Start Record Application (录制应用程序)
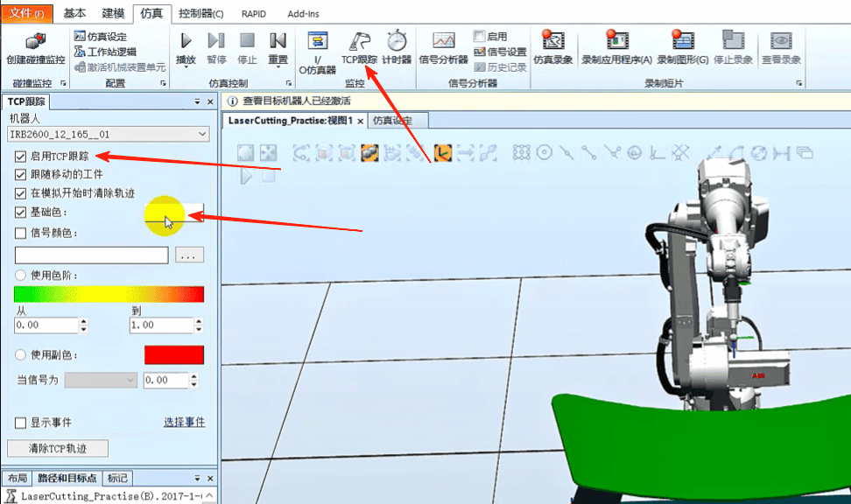This screenshot has width=851, height=504. 616,48
